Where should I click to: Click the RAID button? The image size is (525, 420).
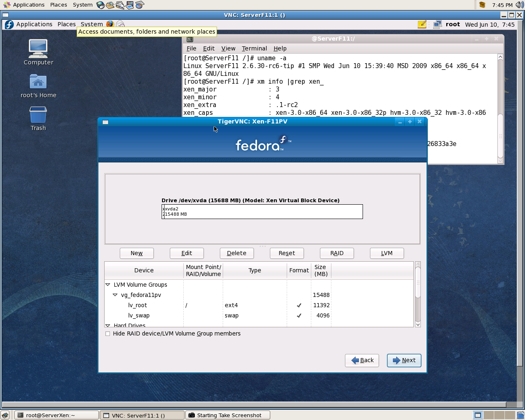(337, 253)
